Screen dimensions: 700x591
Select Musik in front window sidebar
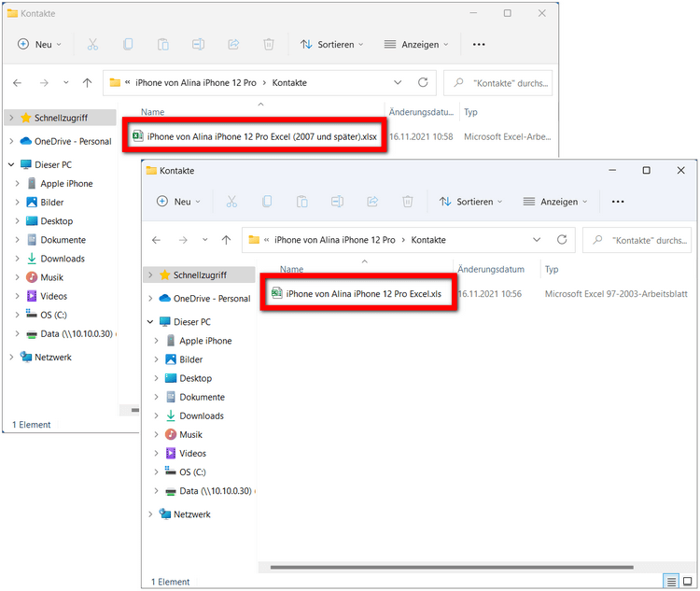(190, 435)
